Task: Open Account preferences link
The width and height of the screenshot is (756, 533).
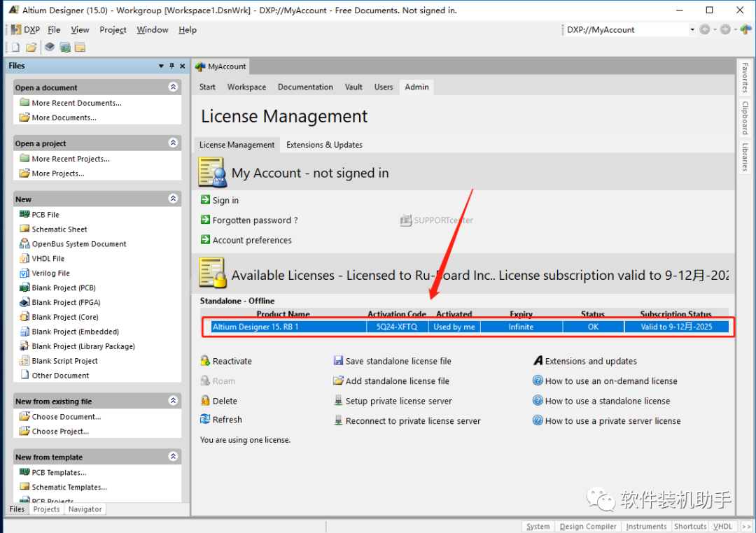Action: [x=252, y=240]
